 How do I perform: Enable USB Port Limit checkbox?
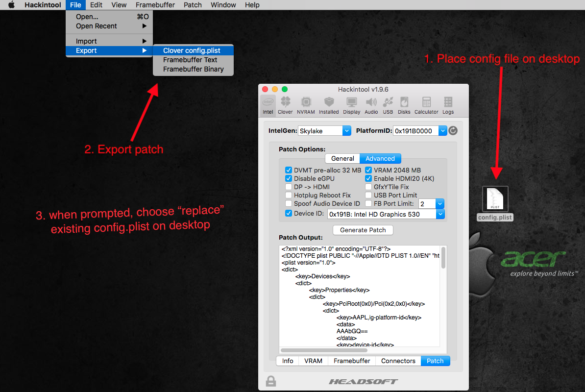[x=368, y=195]
